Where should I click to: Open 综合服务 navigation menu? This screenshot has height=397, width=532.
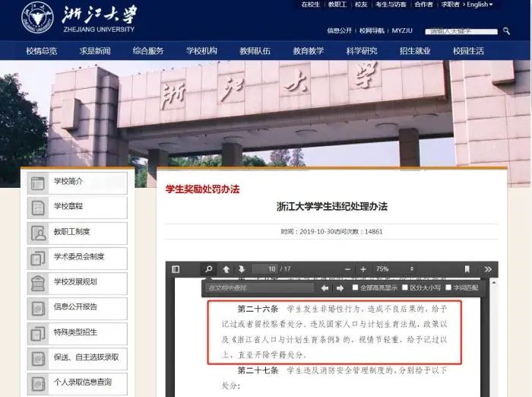coord(148,51)
